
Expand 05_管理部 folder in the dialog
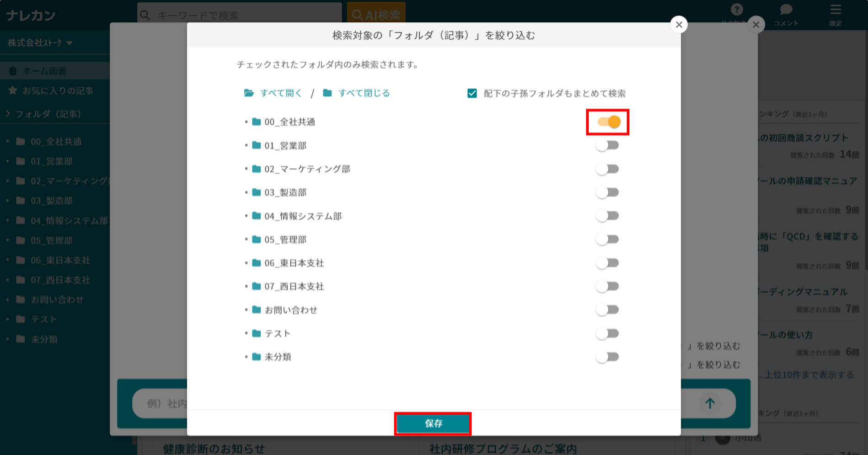pos(246,240)
